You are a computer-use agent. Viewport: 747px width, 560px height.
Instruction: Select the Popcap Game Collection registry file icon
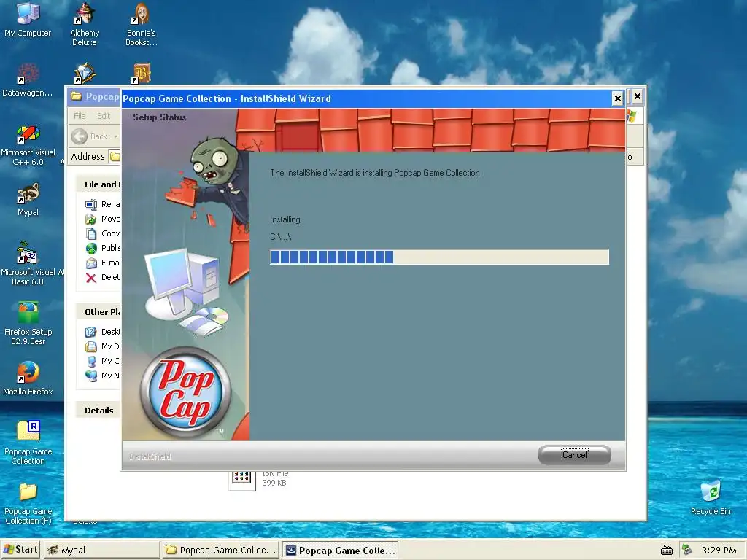tap(28, 443)
